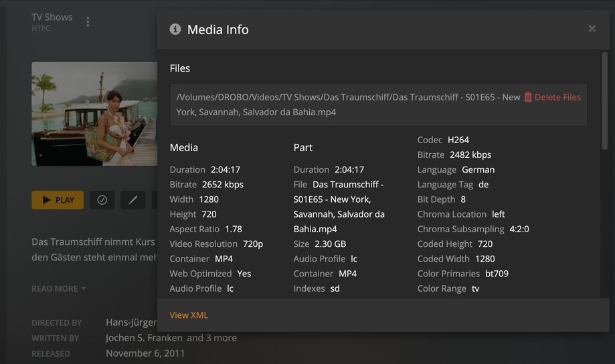The image size is (615, 364).
Task: Click the pencil edit icon
Action: coord(133,200)
